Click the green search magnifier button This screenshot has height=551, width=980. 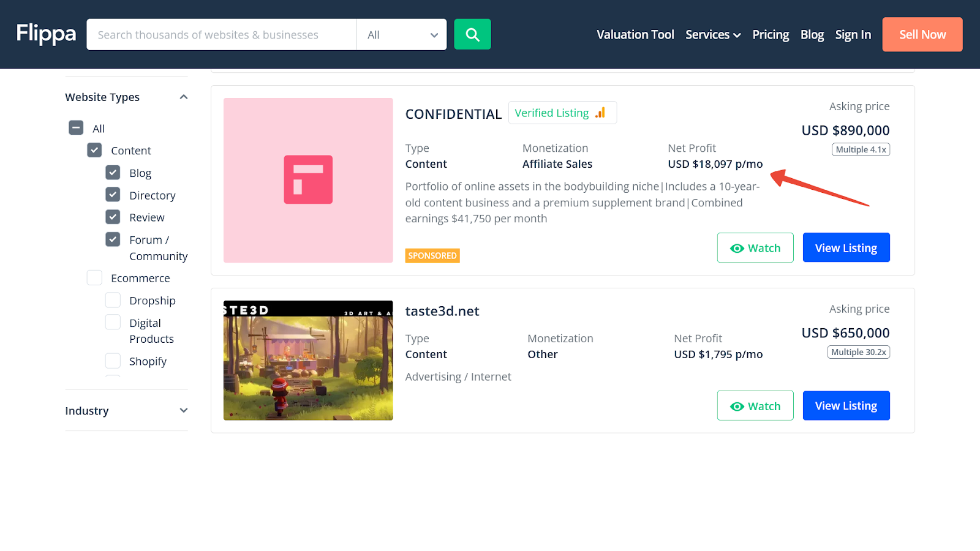pos(472,34)
